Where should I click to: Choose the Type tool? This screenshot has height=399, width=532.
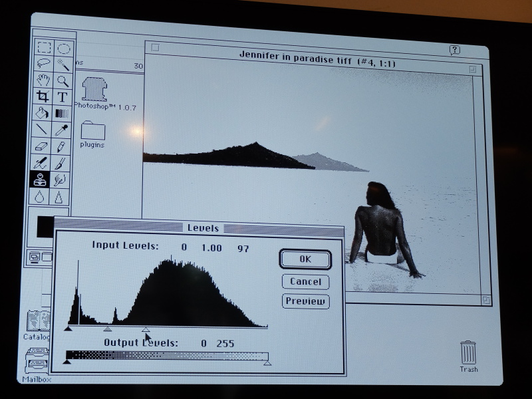click(62, 97)
